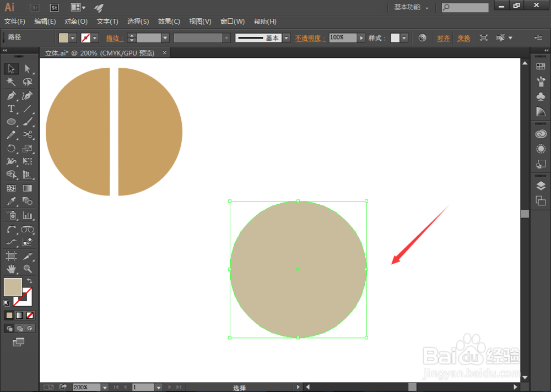Open the 效果(C) menu
This screenshot has height=392, width=551.
pos(169,21)
